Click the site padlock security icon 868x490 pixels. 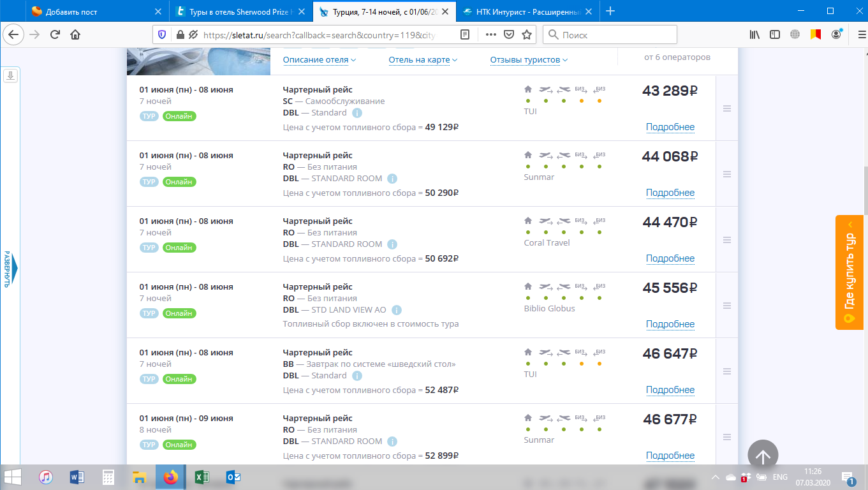[180, 34]
